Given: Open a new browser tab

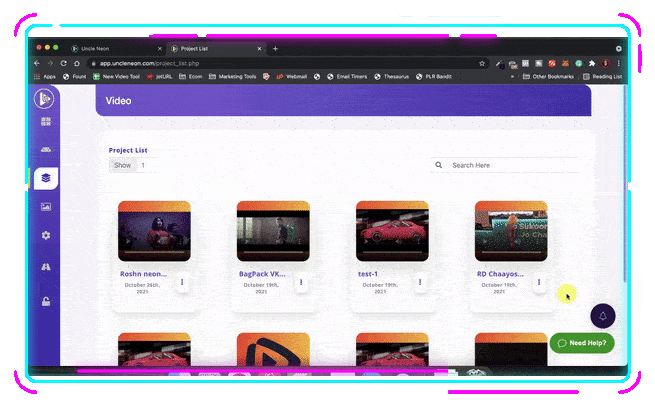Looking at the screenshot, I should pyautogui.click(x=275, y=49).
